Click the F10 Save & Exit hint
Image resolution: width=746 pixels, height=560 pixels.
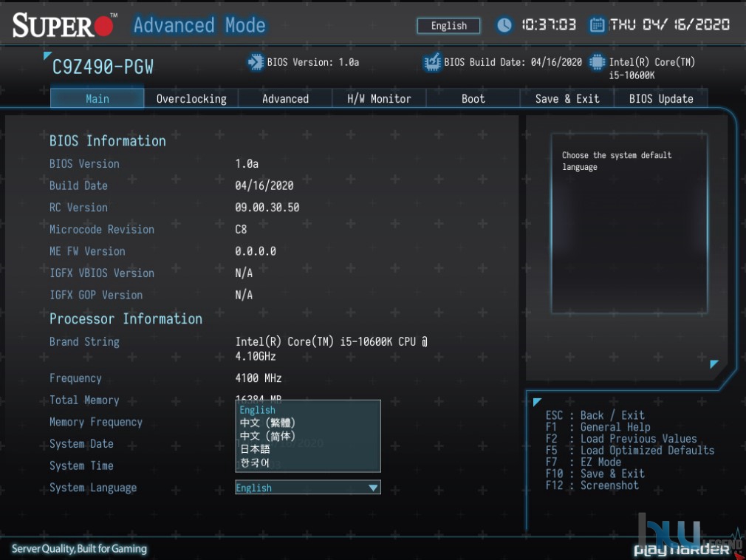(595, 474)
